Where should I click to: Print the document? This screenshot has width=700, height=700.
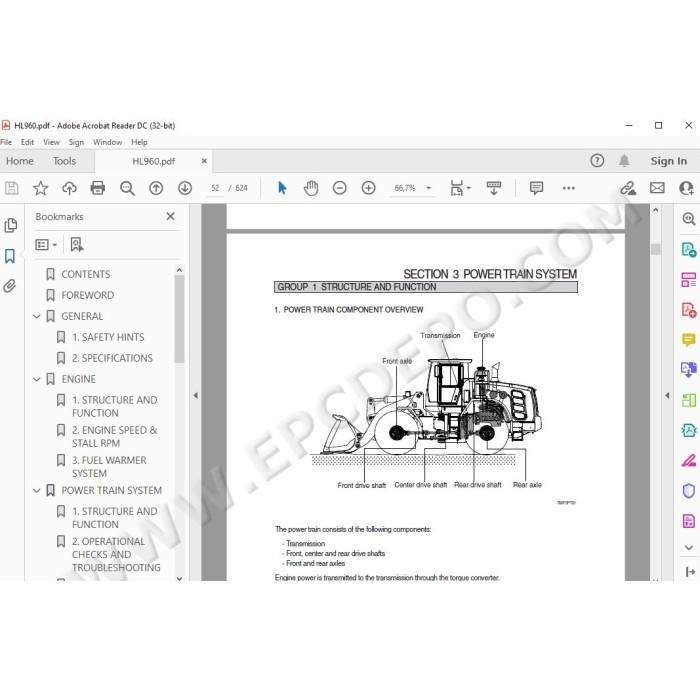97,188
